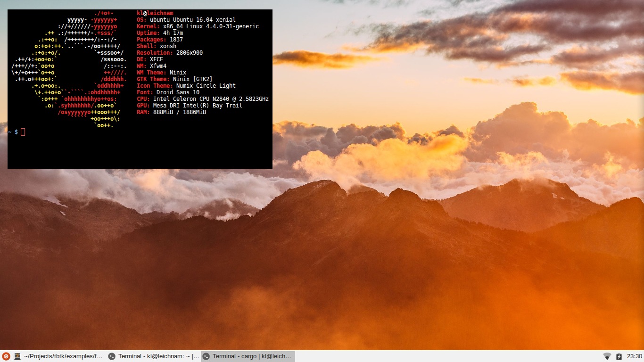Click the 'Uptime: 4h 17m' line
Screen dimensions: 644x362
coord(160,33)
